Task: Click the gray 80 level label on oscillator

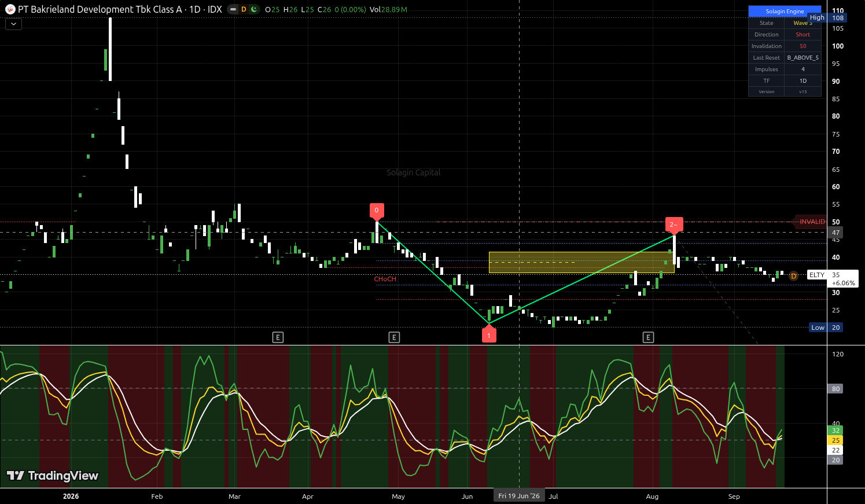Action: 835,389
